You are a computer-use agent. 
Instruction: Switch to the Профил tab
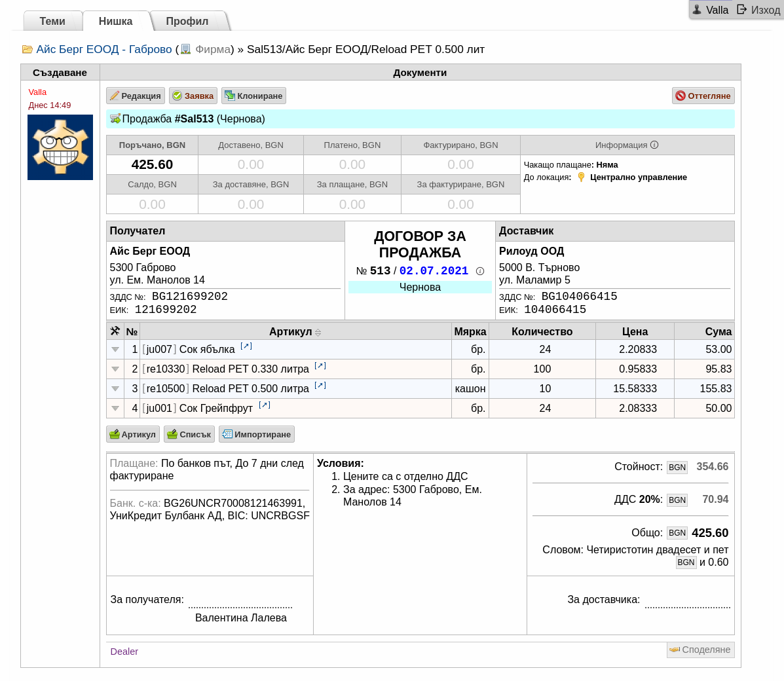187,21
